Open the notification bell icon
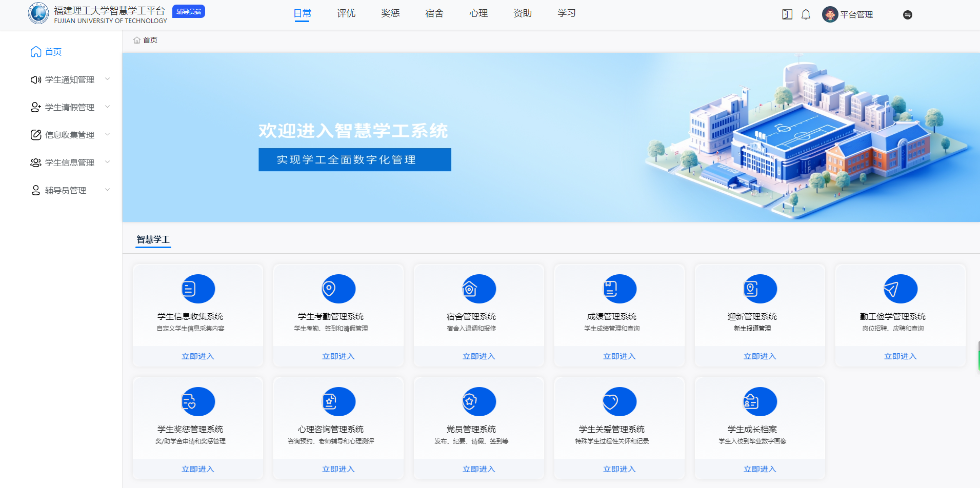This screenshot has height=488, width=980. pyautogui.click(x=805, y=14)
